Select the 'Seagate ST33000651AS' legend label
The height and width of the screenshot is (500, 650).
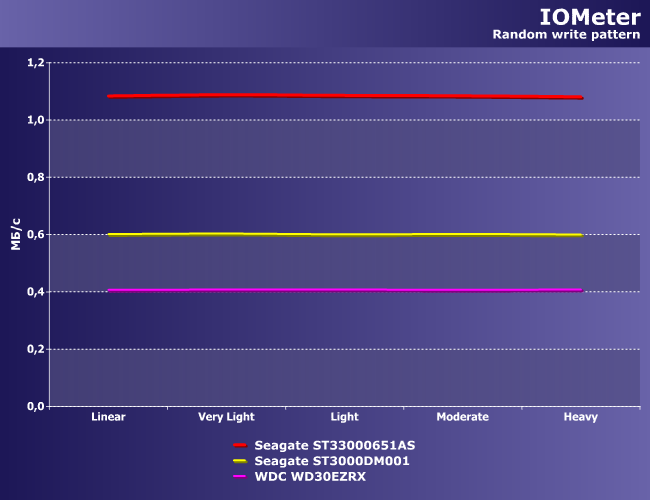click(335, 446)
